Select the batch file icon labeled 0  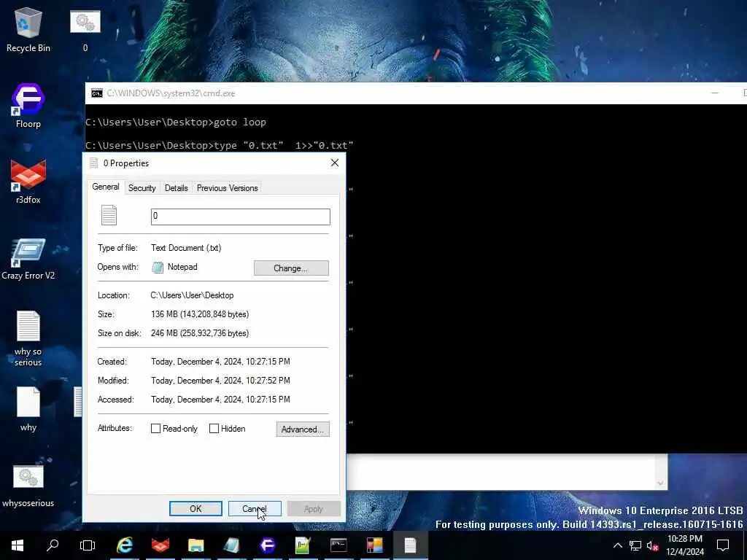click(x=85, y=29)
